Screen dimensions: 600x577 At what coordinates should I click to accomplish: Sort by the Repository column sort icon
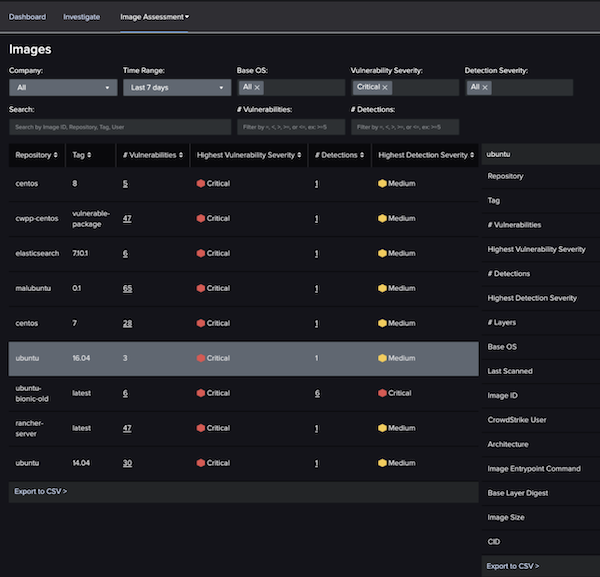pyautogui.click(x=57, y=155)
